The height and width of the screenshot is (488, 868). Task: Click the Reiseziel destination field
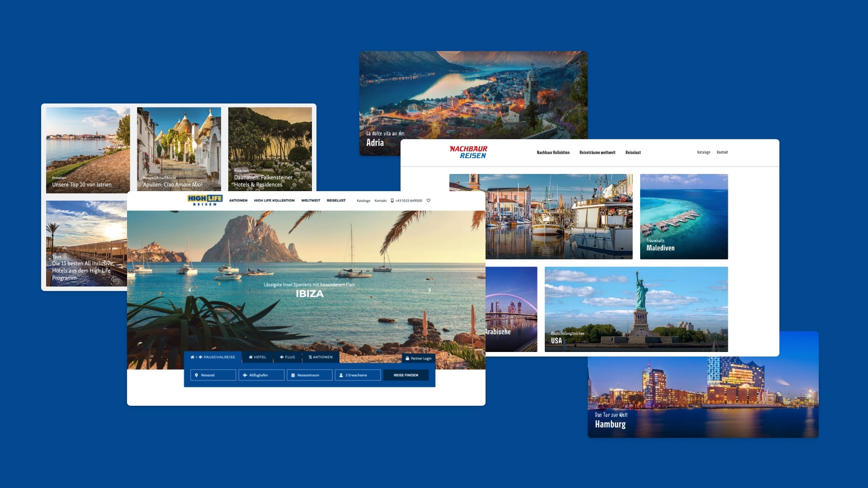(213, 375)
